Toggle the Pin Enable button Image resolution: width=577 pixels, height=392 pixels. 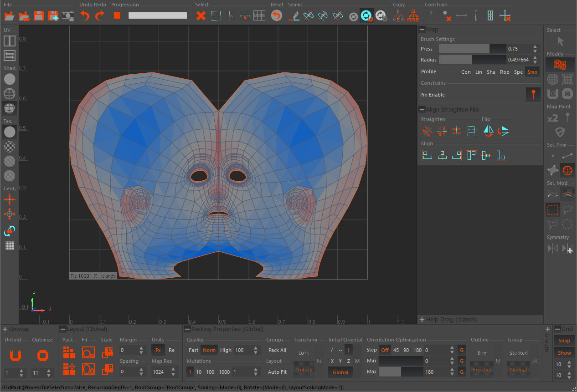pos(533,95)
